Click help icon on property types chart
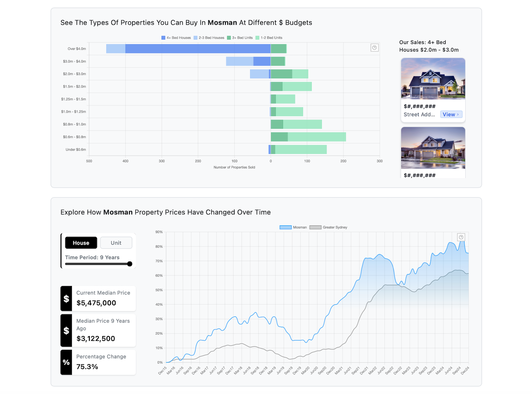532x394 pixels. point(374,48)
